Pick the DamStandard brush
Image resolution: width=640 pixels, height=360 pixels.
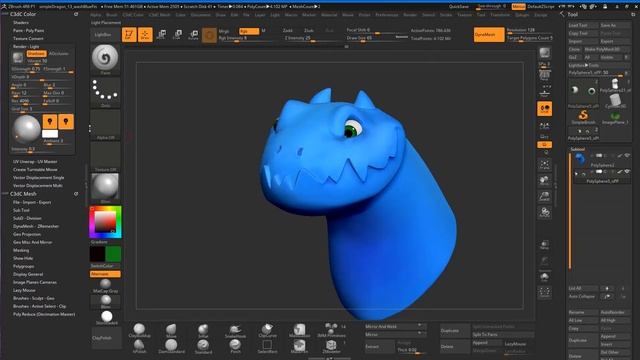(171, 346)
